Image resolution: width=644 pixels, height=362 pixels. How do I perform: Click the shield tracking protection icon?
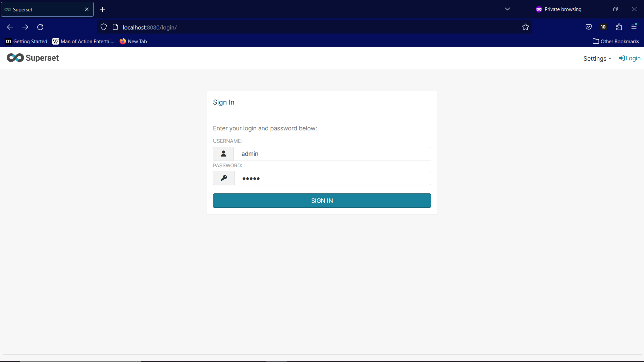point(104,27)
